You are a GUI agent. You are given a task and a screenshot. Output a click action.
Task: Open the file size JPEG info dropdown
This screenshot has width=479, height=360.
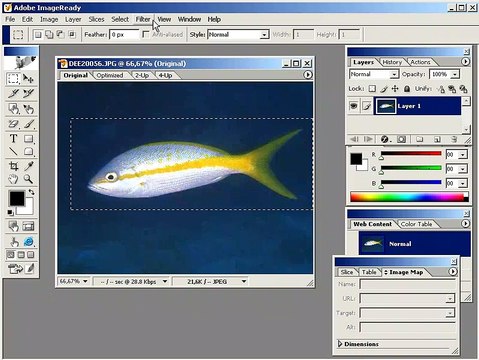point(244,281)
